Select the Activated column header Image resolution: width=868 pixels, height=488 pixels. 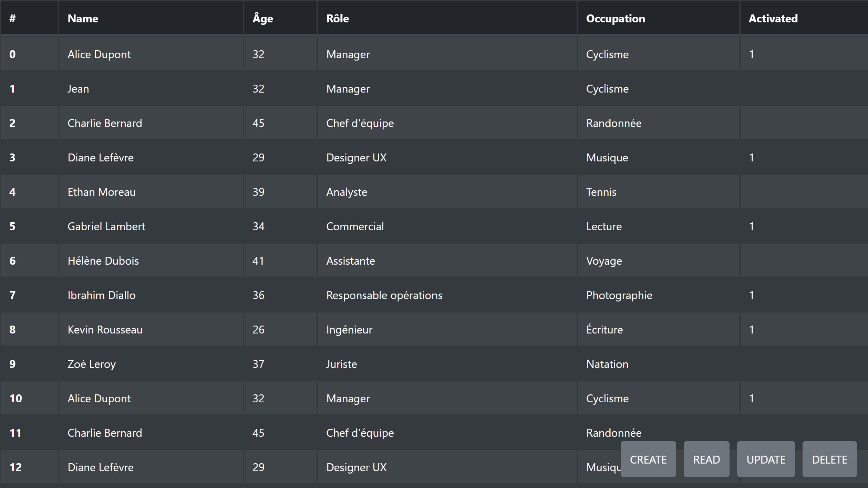tap(804, 18)
